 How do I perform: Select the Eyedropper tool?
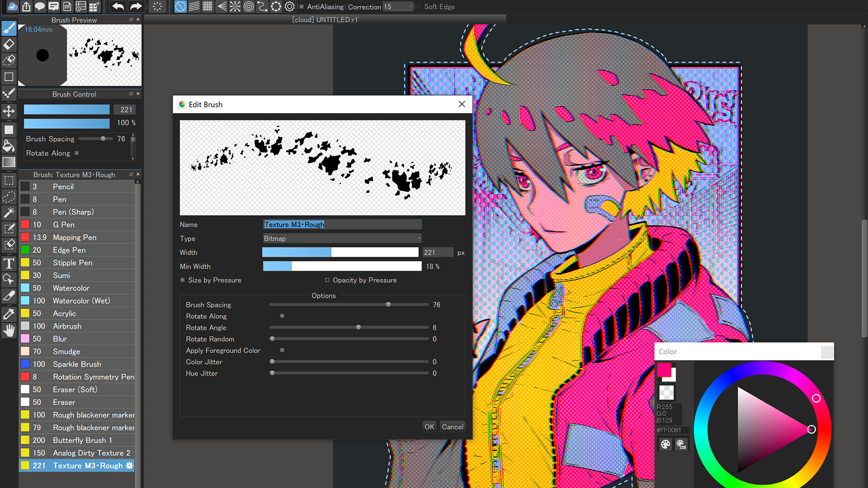tap(9, 314)
